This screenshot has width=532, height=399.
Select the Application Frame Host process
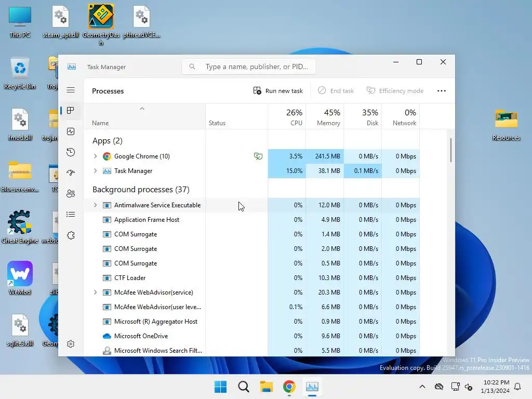[x=251, y=220]
